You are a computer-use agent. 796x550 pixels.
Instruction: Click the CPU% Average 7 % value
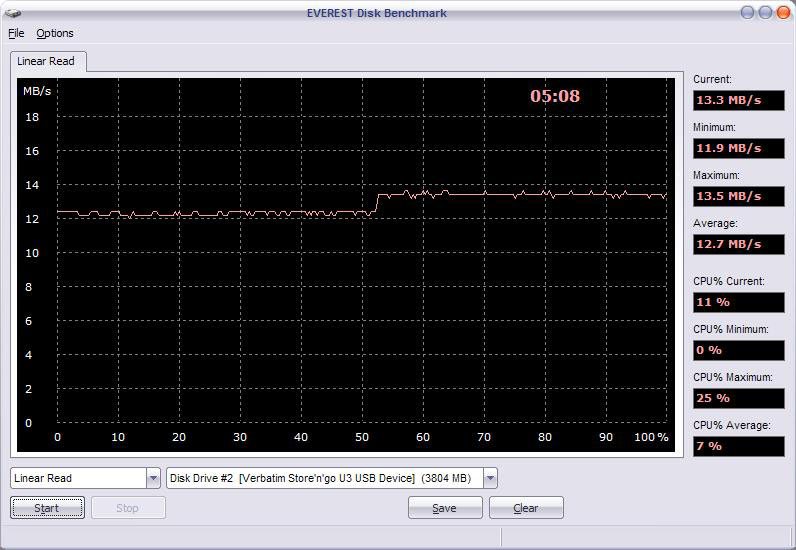[739, 446]
